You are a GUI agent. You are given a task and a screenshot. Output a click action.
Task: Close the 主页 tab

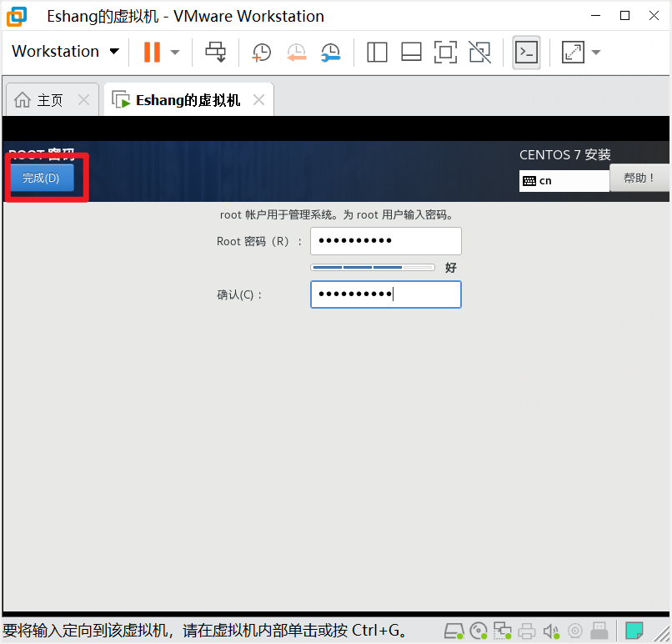point(83,100)
